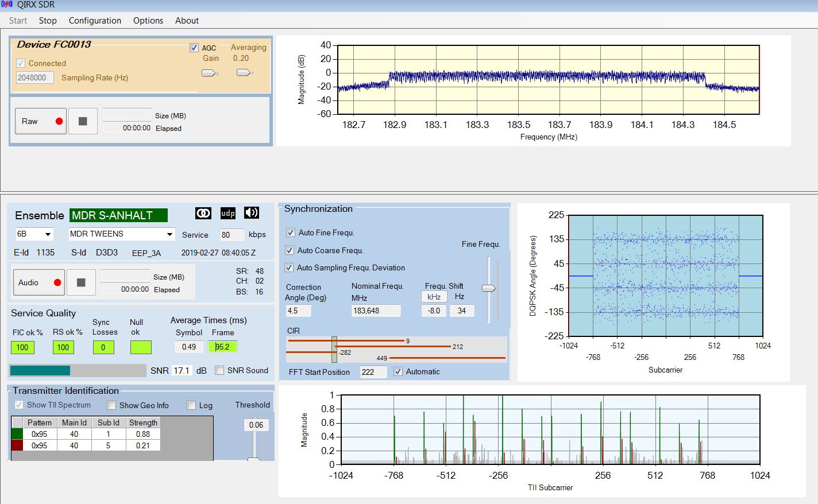Viewport: 818px width, 504px height.
Task: Click the QIRX SDR title bar icon
Action: coord(6,5)
